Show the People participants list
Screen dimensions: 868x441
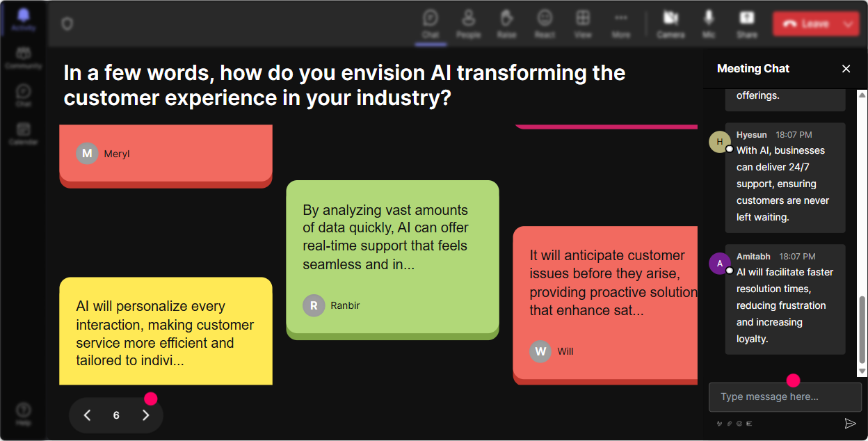[x=469, y=24]
